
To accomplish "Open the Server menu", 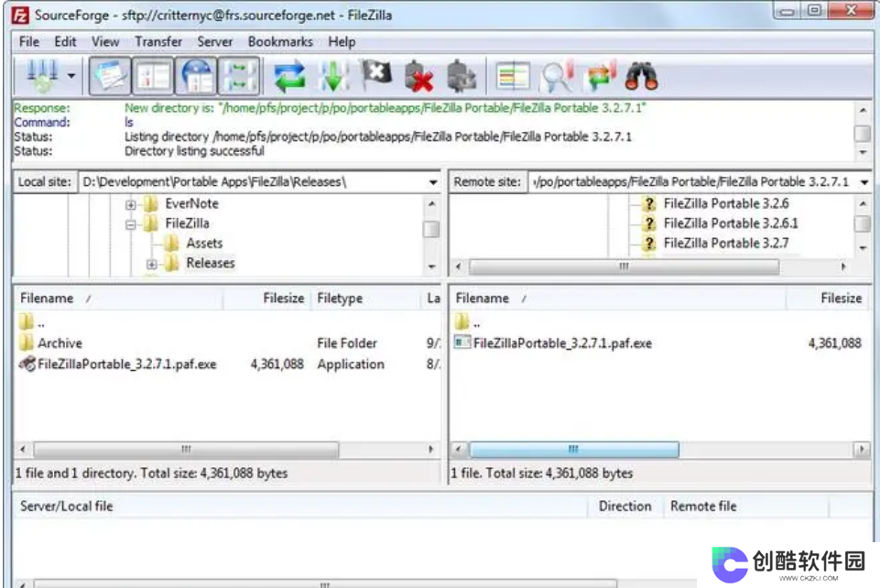I will point(214,41).
